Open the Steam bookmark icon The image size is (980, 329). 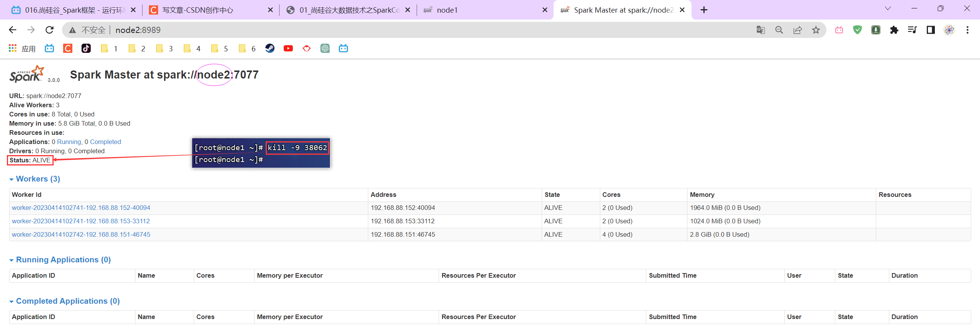(270, 48)
